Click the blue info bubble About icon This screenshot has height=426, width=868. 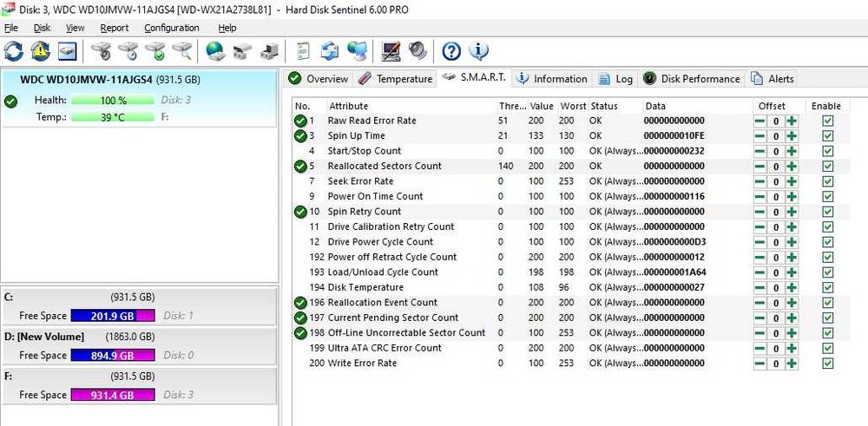click(x=479, y=51)
